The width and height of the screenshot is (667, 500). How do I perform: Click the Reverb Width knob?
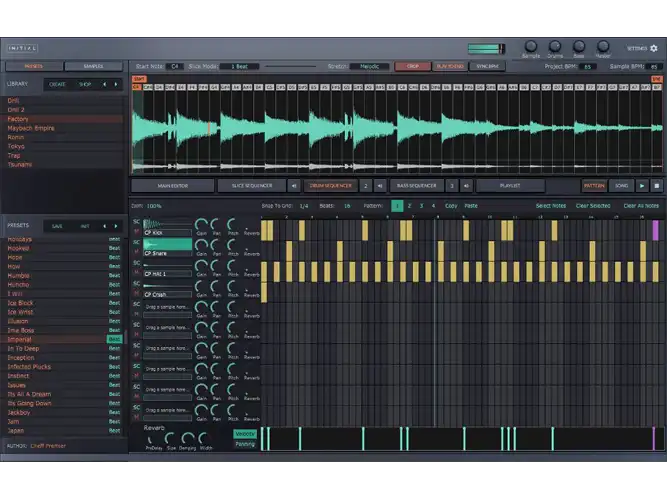coord(204,438)
